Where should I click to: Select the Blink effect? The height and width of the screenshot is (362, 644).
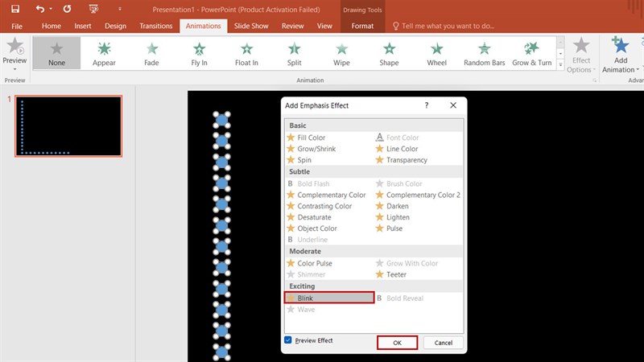(x=329, y=298)
